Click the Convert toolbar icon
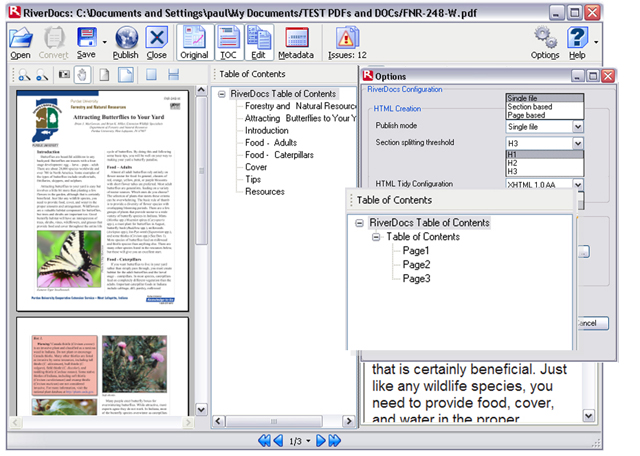This screenshot has height=456, width=640. coord(53,43)
